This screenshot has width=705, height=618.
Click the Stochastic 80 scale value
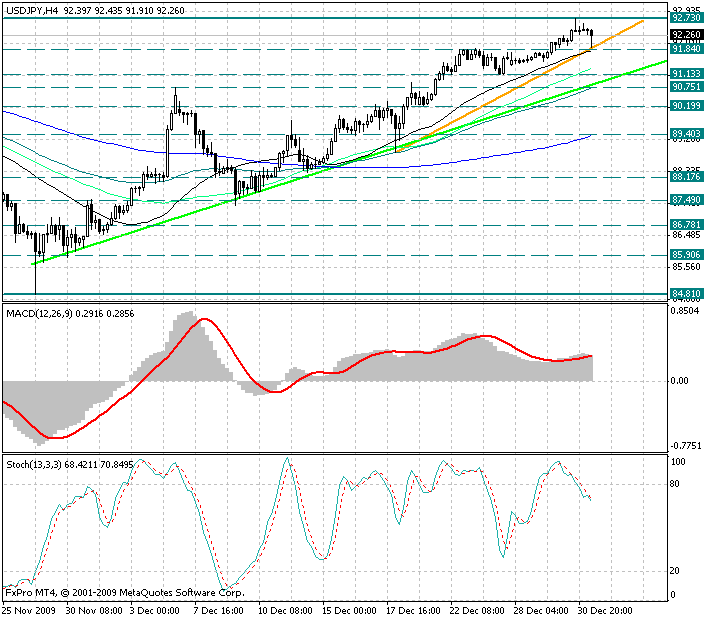pyautogui.click(x=674, y=484)
